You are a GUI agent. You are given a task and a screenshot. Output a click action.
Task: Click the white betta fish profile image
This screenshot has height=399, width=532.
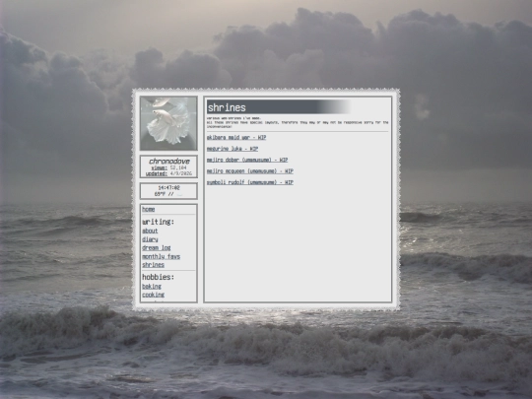click(x=168, y=123)
